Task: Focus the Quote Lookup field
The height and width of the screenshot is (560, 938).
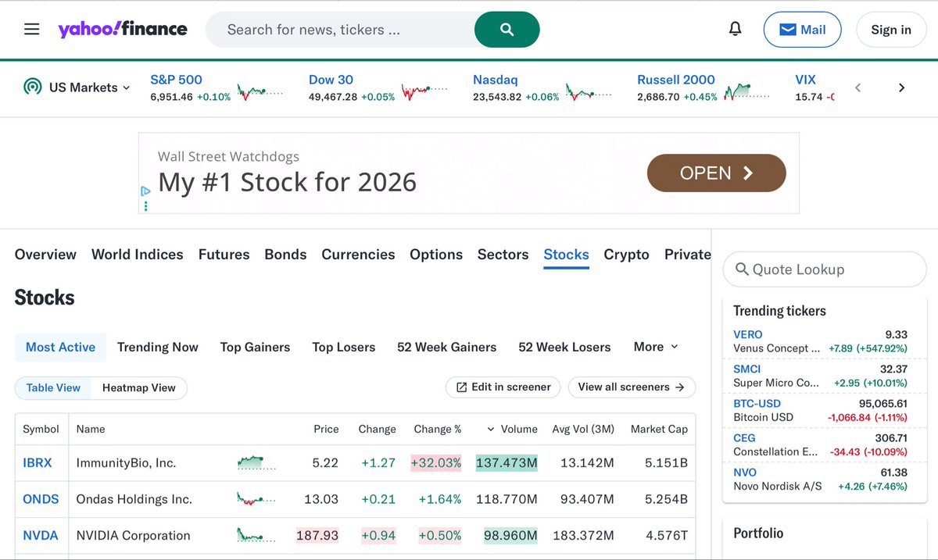Action: coord(825,269)
